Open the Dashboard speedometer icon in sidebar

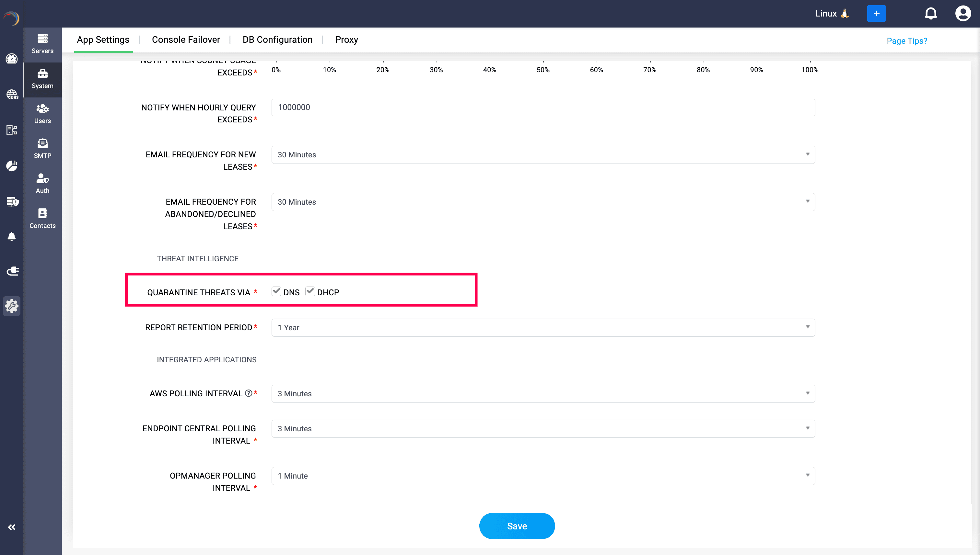point(12,59)
